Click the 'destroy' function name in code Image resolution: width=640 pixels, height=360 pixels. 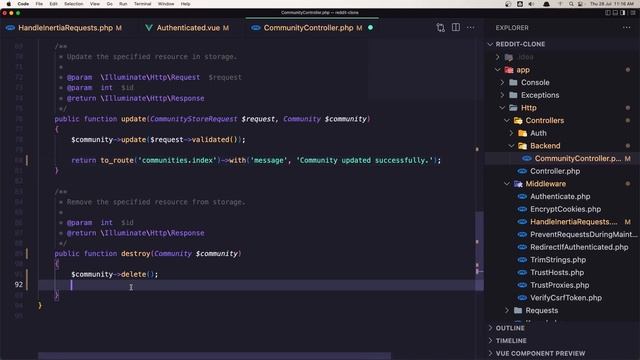coord(136,253)
